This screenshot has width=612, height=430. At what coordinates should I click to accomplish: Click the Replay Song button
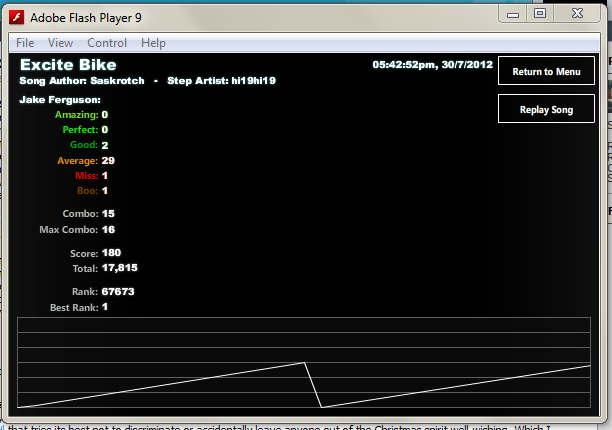tap(546, 109)
